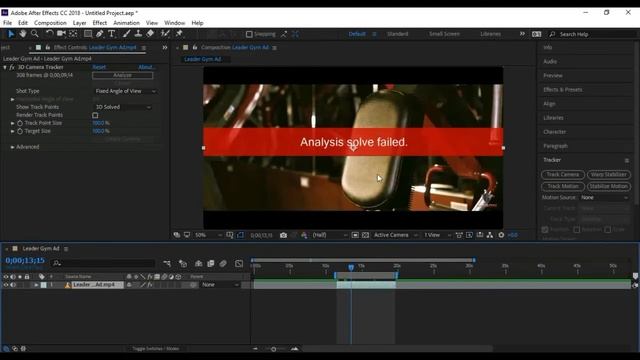Click the current time indicator playhead

pos(351,267)
